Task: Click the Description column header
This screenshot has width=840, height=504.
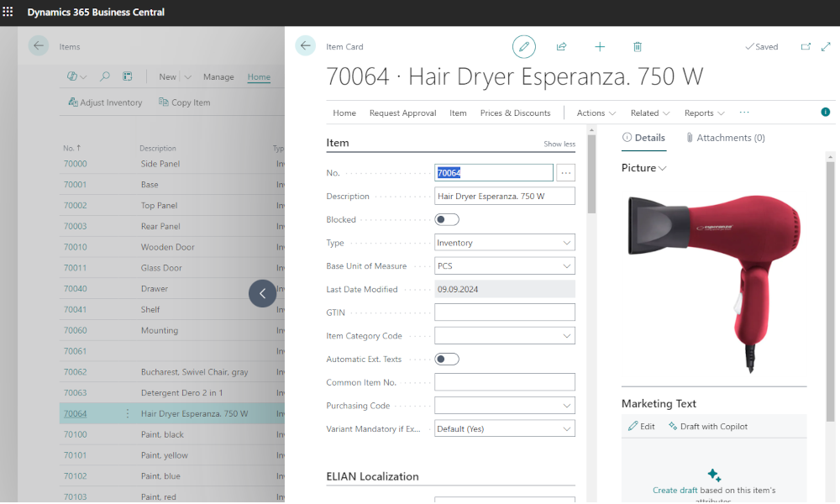Action: point(158,149)
